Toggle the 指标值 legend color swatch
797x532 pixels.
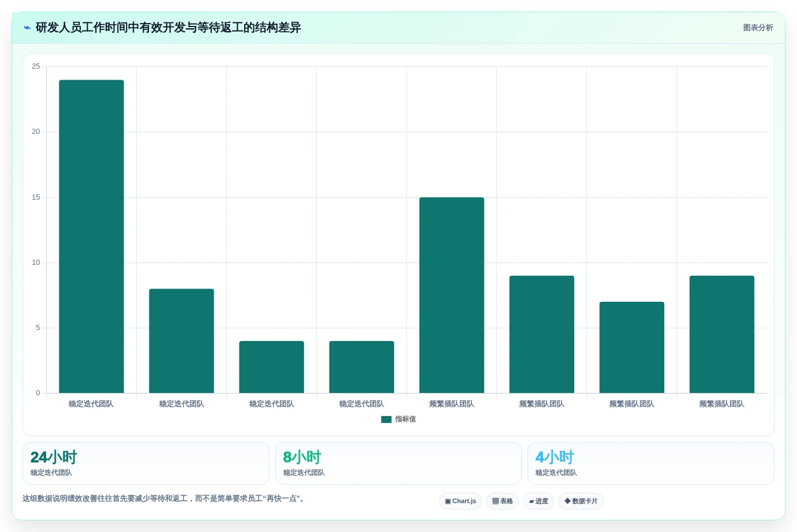pos(386,419)
